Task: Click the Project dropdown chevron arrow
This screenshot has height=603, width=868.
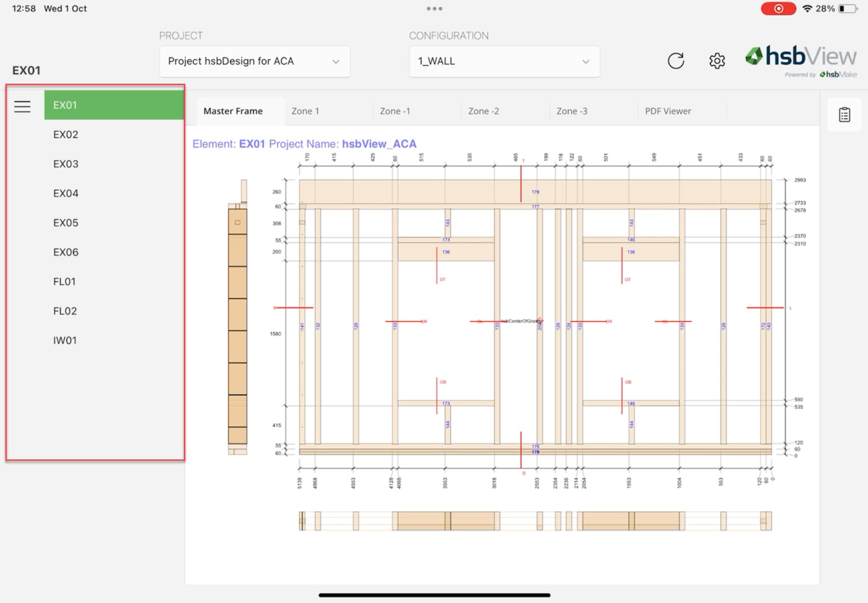Action: 336,62
